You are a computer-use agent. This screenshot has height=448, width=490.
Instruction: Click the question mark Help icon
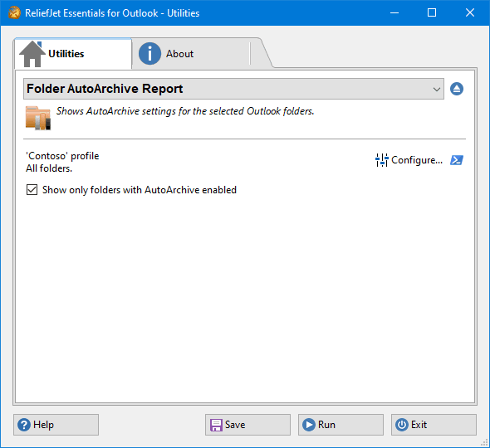(x=24, y=425)
